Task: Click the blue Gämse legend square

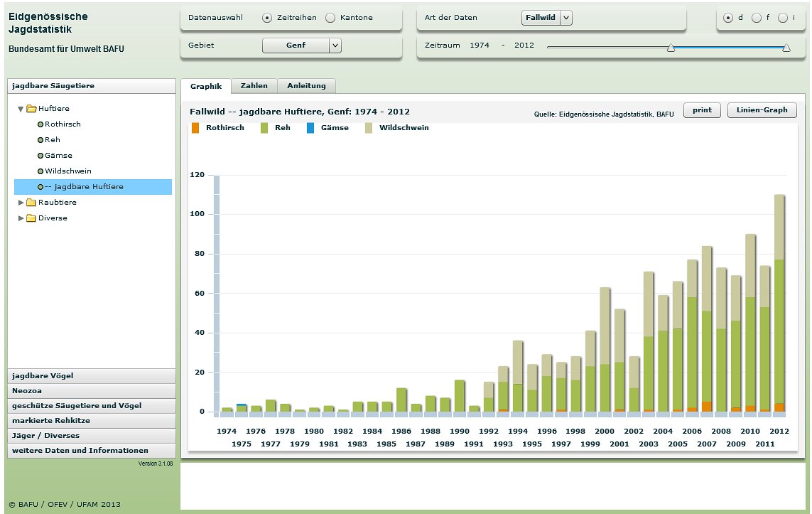Action: [x=310, y=128]
